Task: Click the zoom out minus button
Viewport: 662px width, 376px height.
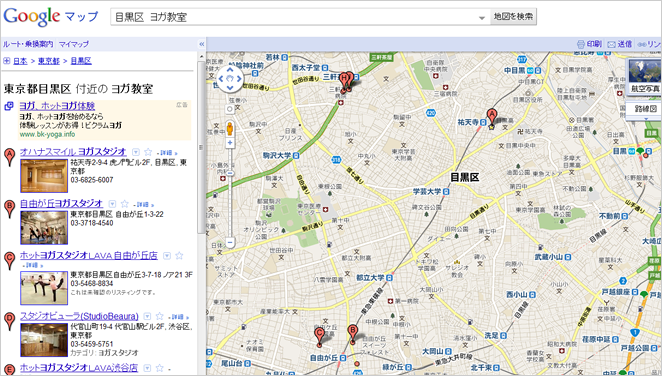Action: tap(230, 243)
